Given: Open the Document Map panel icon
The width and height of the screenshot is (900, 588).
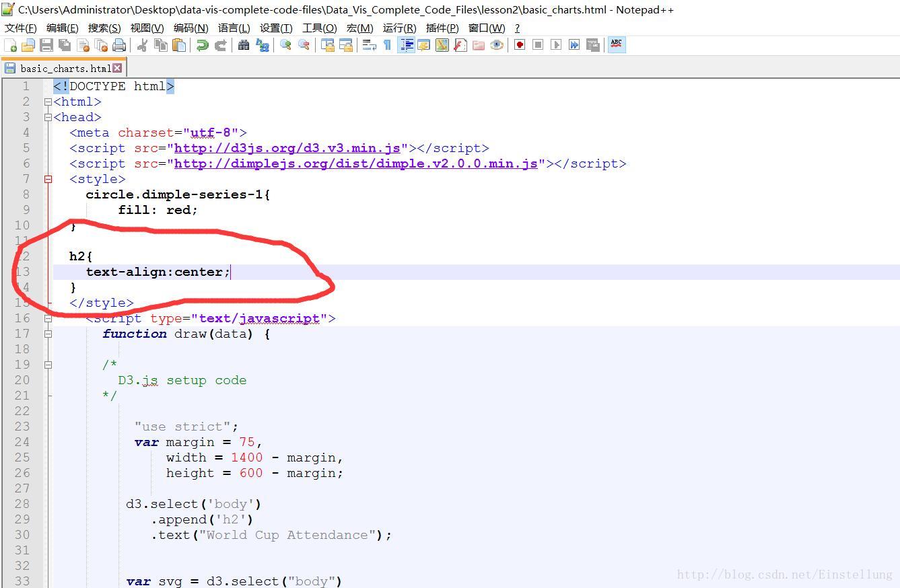Looking at the screenshot, I should coord(442,45).
